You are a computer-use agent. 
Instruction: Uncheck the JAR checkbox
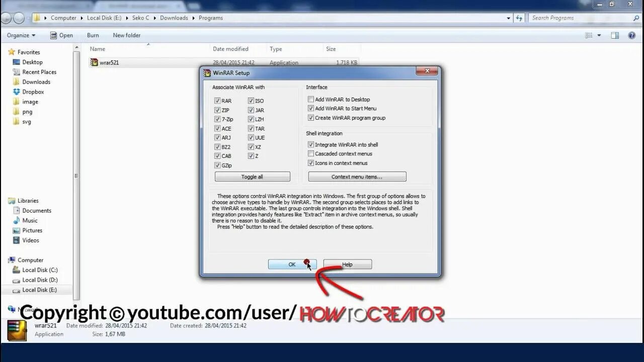coord(251,110)
